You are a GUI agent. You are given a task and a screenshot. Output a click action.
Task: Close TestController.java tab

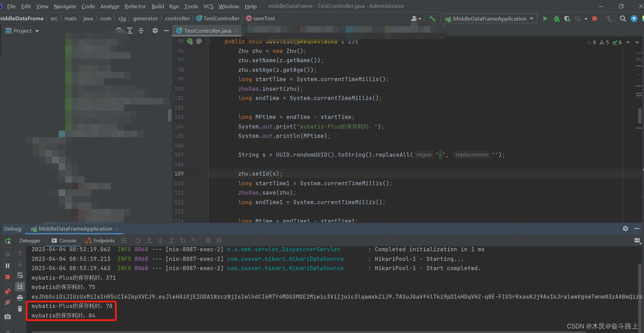click(236, 31)
